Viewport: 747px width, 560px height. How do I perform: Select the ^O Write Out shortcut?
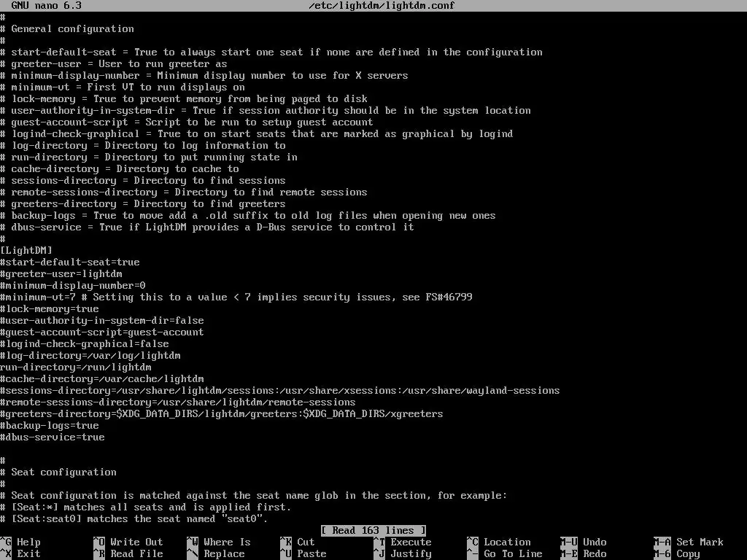128,542
